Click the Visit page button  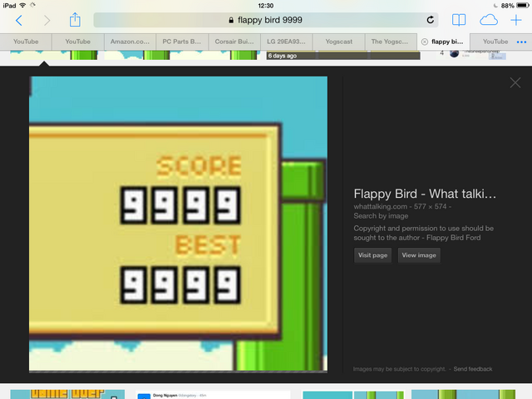[372, 255]
